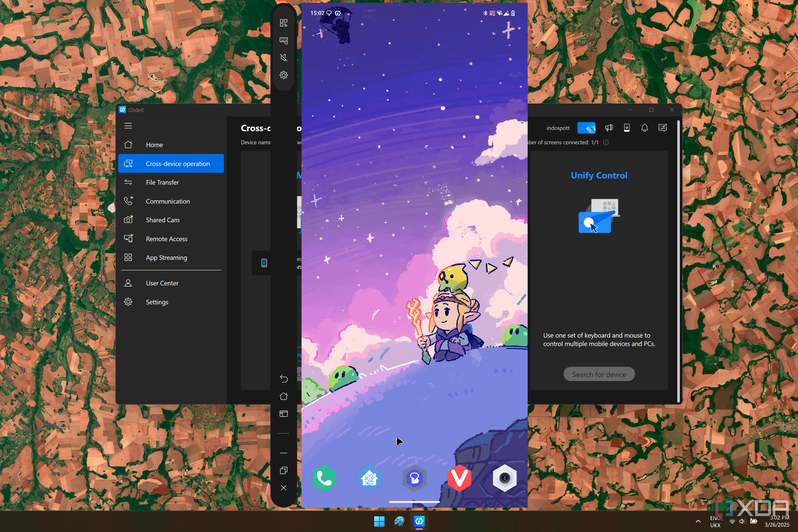The height and width of the screenshot is (532, 798).
Task: Open taskbar clock and date
Action: (x=777, y=521)
